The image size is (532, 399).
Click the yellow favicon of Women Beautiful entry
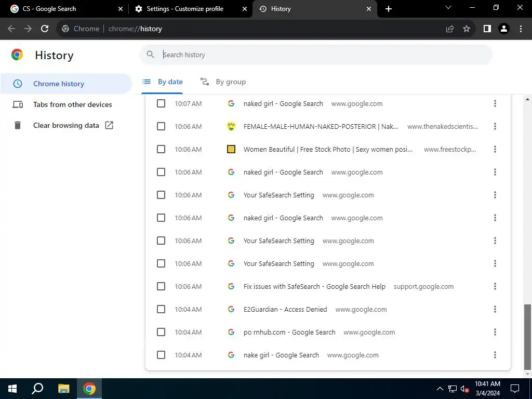(x=231, y=149)
